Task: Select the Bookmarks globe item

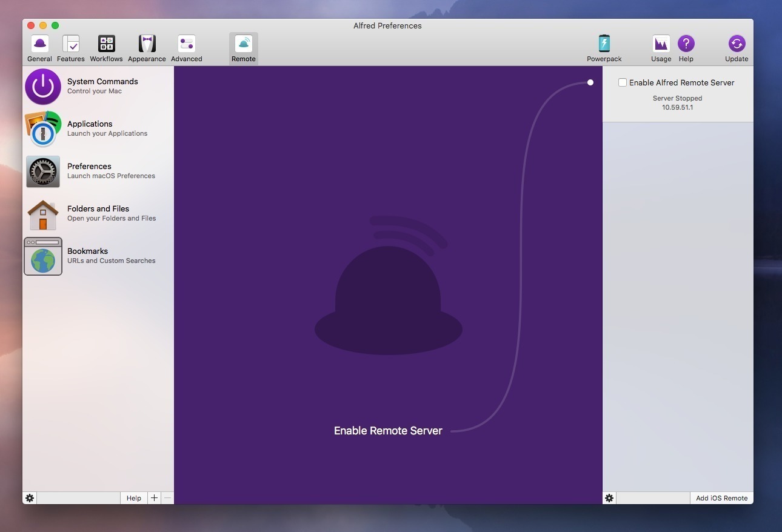Action: click(43, 256)
